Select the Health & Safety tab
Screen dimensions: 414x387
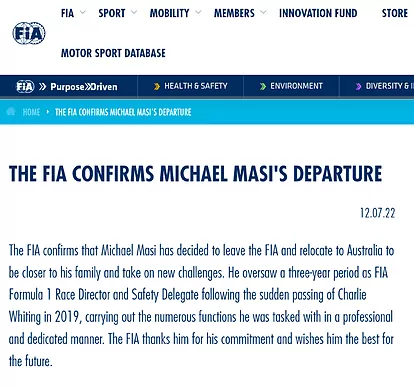tap(196, 86)
